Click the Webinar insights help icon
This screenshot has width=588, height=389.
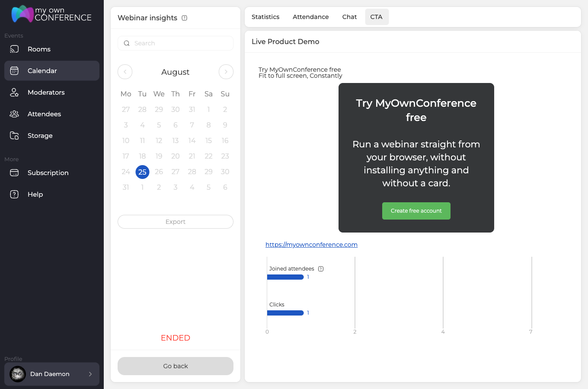click(x=185, y=18)
